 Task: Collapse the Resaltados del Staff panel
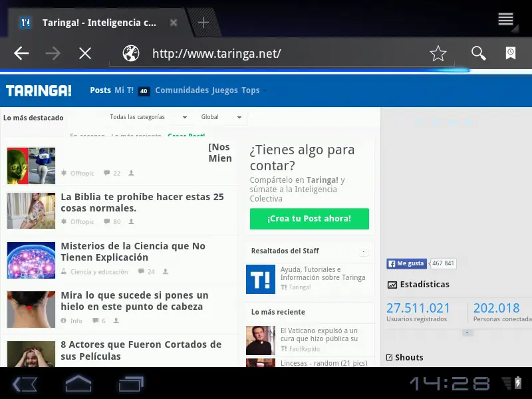click(363, 252)
